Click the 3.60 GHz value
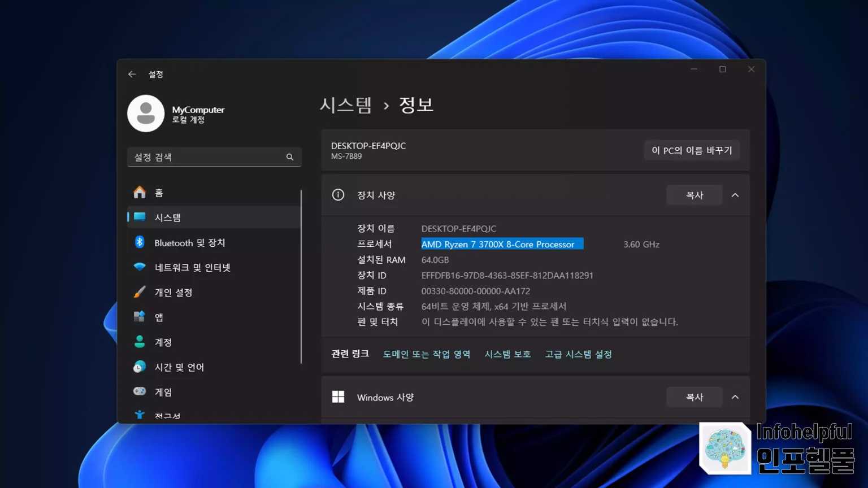Image resolution: width=868 pixels, height=488 pixels. 641,244
